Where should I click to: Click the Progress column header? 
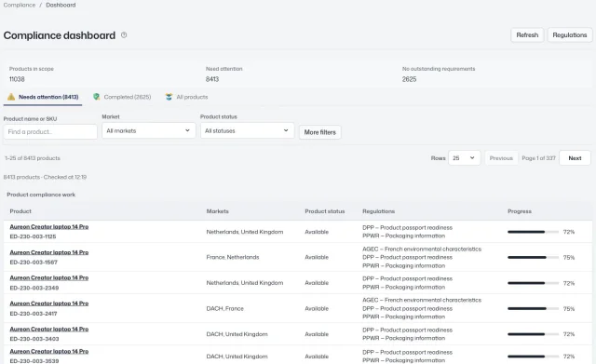520,211
